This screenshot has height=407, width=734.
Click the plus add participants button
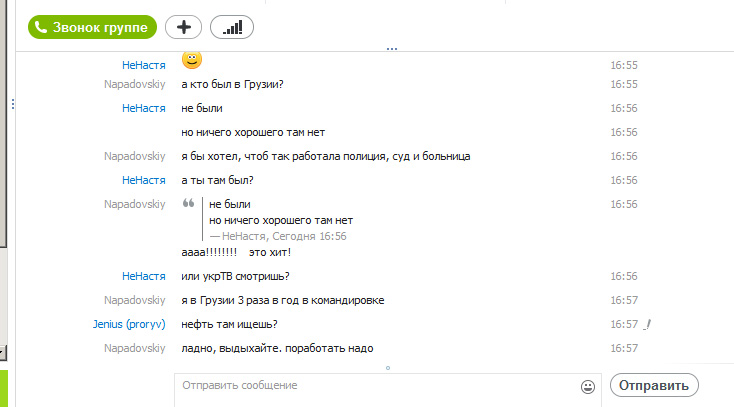(184, 27)
